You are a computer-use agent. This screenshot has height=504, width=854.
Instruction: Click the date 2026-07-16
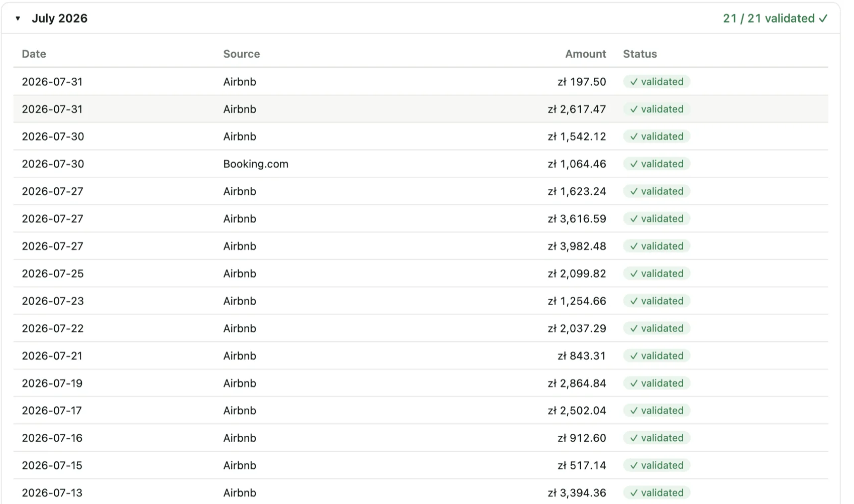(x=52, y=438)
